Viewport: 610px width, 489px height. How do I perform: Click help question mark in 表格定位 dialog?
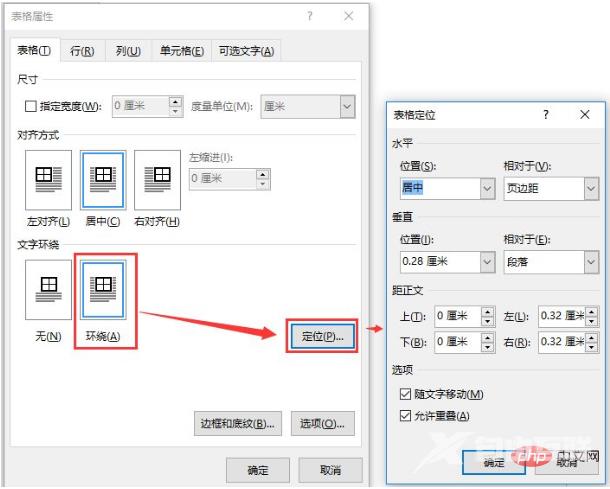[x=545, y=115]
